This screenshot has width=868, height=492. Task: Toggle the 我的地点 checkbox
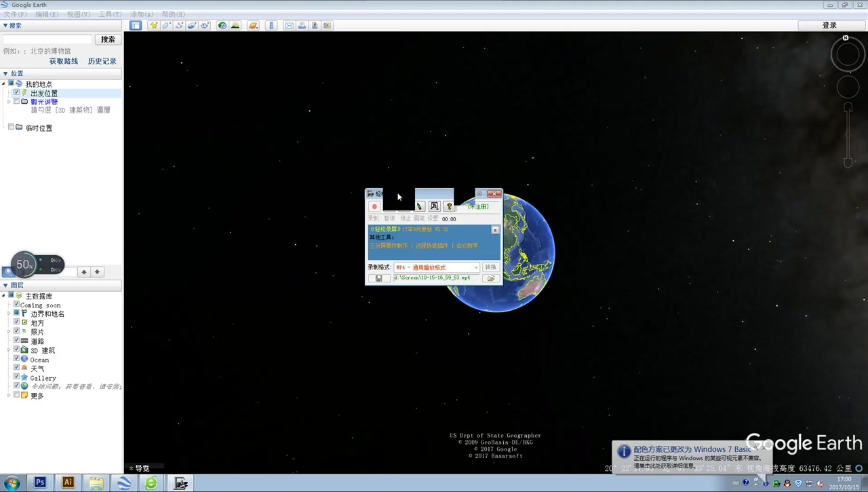[x=11, y=83]
